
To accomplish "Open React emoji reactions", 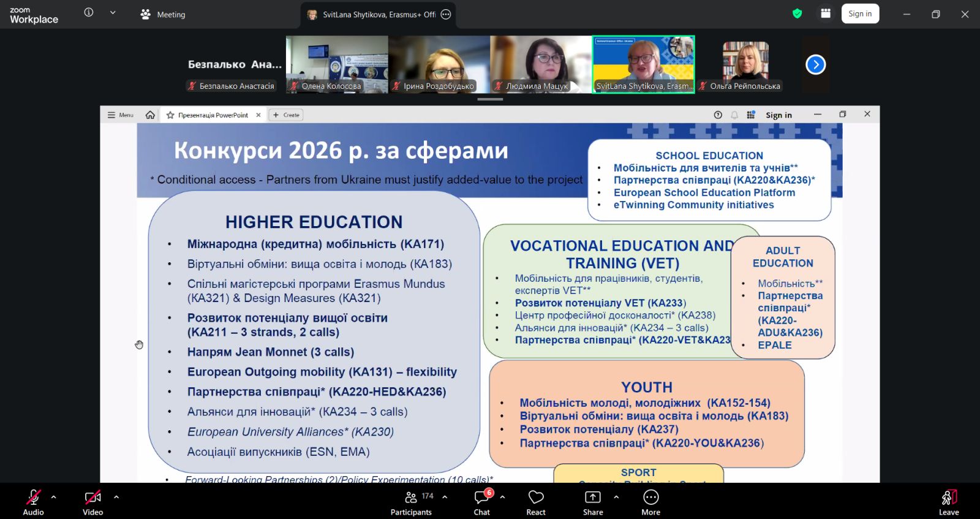I will pos(536,502).
